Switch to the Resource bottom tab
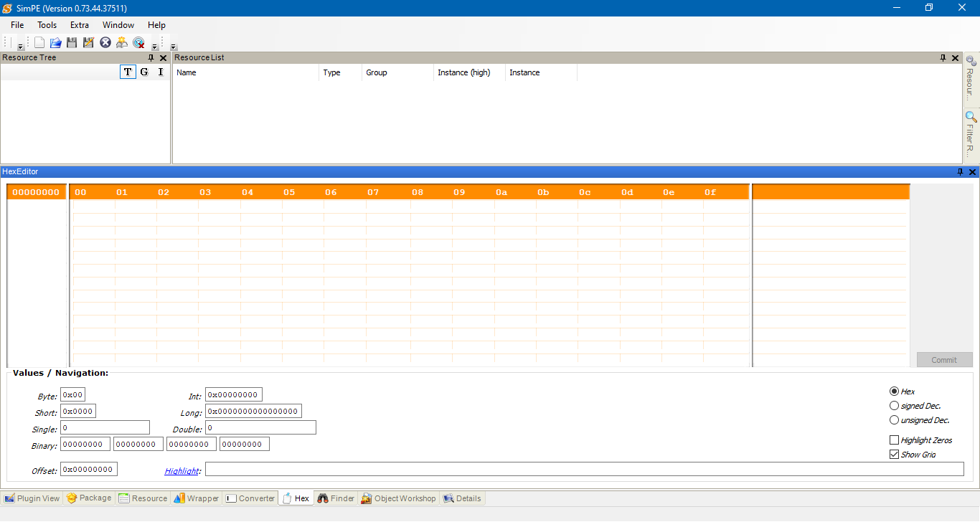The image size is (980, 522). click(x=143, y=498)
